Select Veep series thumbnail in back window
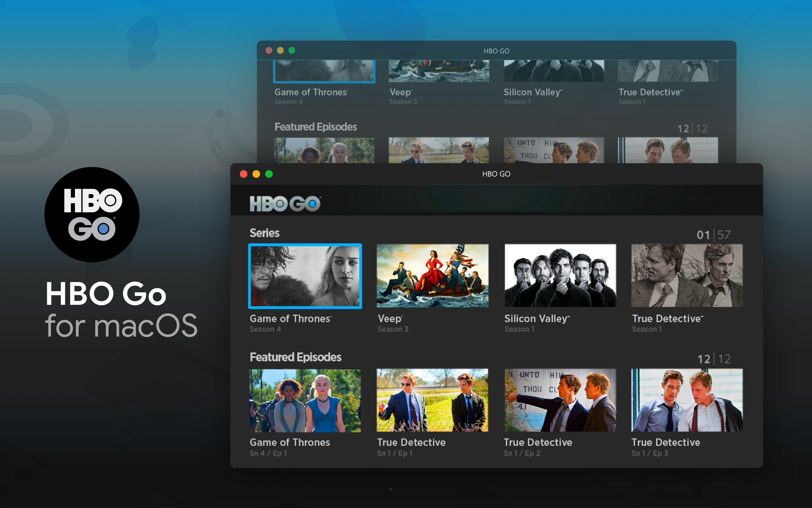The height and width of the screenshot is (508, 812). (439, 71)
